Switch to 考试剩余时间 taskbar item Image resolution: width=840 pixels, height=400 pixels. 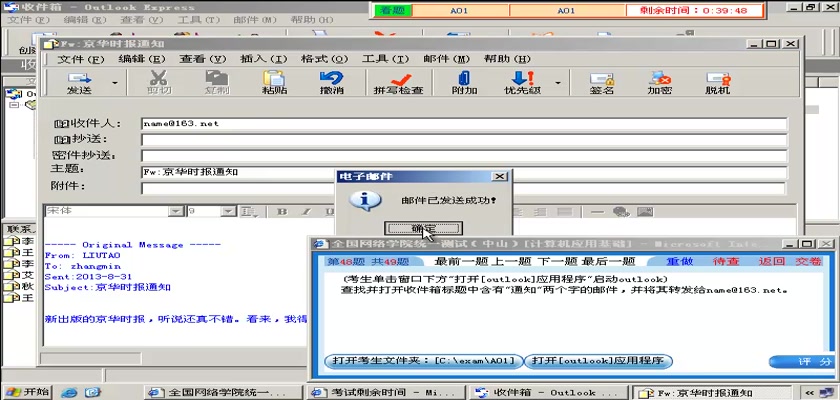pyautogui.click(x=386, y=392)
